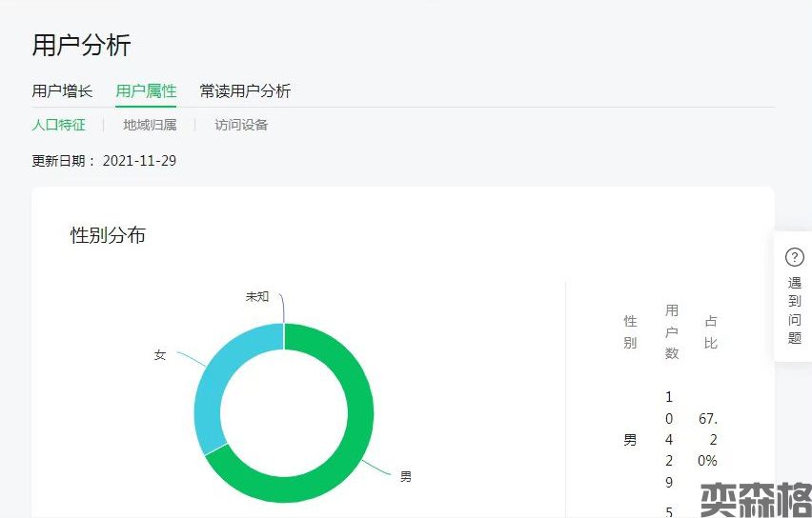Viewport: 812px width, 518px height.
Task: Click the 性别分布 card heading
Action: pyautogui.click(x=108, y=235)
